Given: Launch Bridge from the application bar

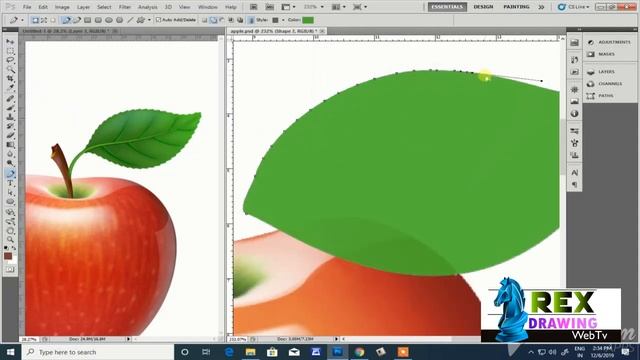Looking at the screenshot, I should [x=253, y=7].
